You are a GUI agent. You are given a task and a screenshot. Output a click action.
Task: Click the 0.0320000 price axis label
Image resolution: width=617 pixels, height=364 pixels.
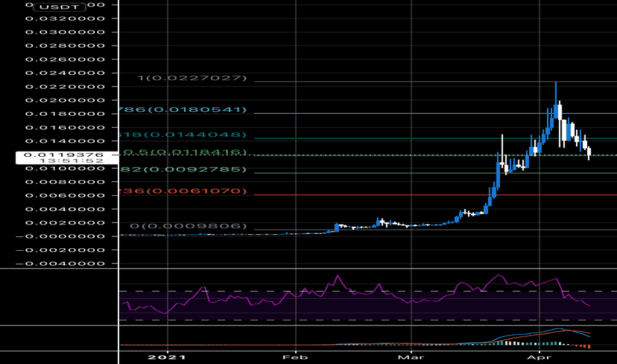click(x=66, y=19)
